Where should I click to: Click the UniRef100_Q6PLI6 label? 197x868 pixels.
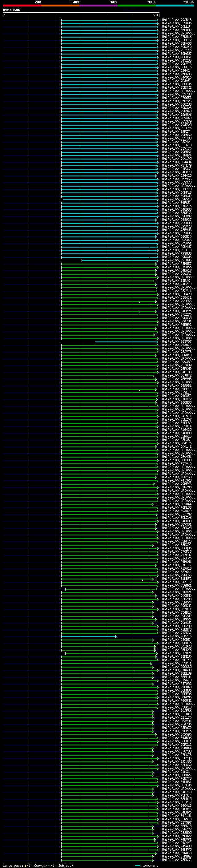point(177,67)
